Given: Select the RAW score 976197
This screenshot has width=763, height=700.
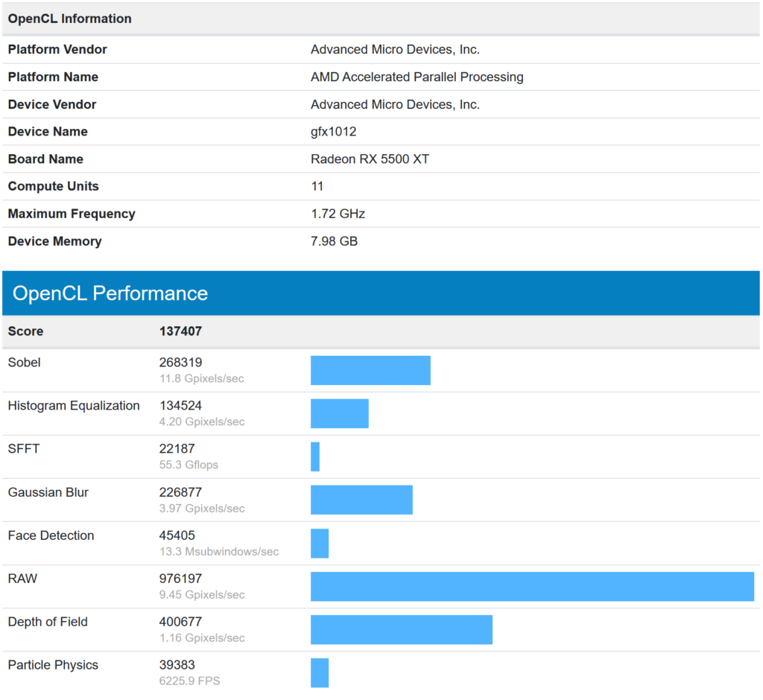Looking at the screenshot, I should (x=180, y=579).
